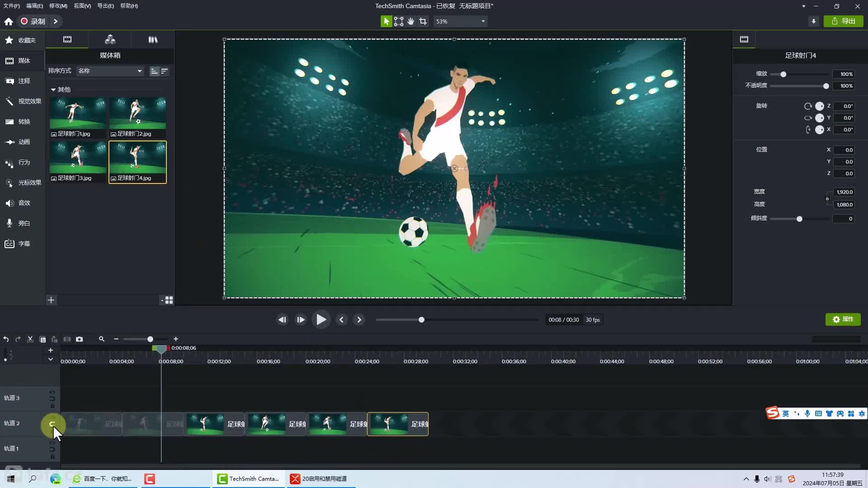Step to previous frame
This screenshot has width=868, height=488.
point(283,320)
